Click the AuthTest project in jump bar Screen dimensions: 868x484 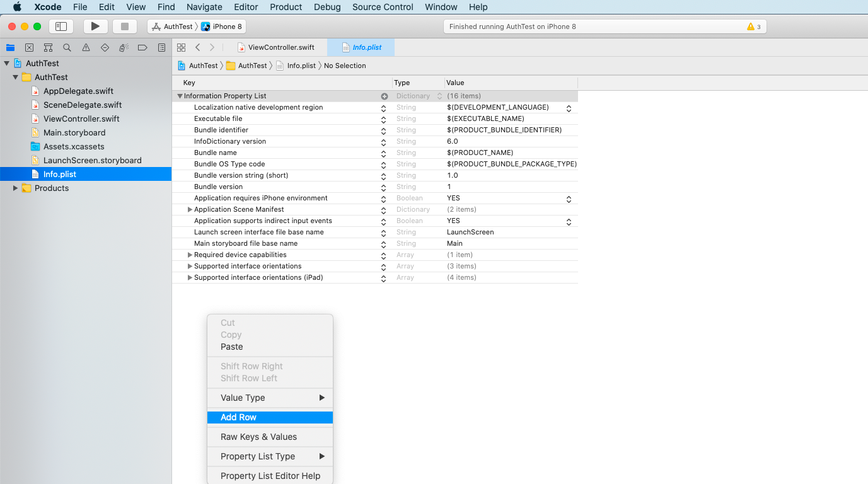click(198, 66)
